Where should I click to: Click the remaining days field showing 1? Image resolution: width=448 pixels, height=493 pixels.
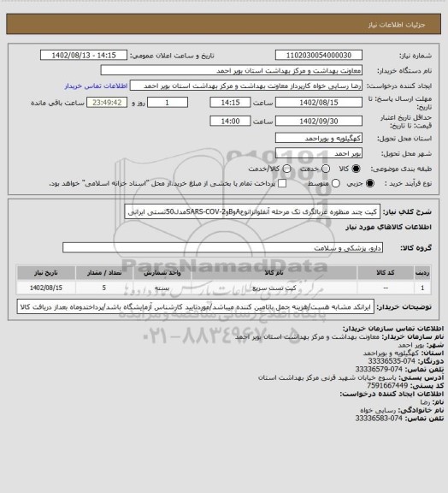[168, 103]
